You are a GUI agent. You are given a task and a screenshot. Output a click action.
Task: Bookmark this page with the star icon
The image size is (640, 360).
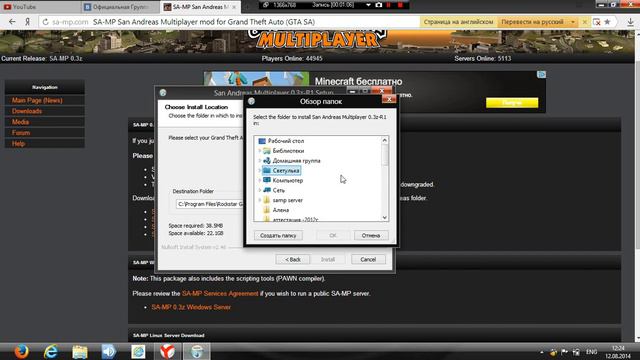607,22
